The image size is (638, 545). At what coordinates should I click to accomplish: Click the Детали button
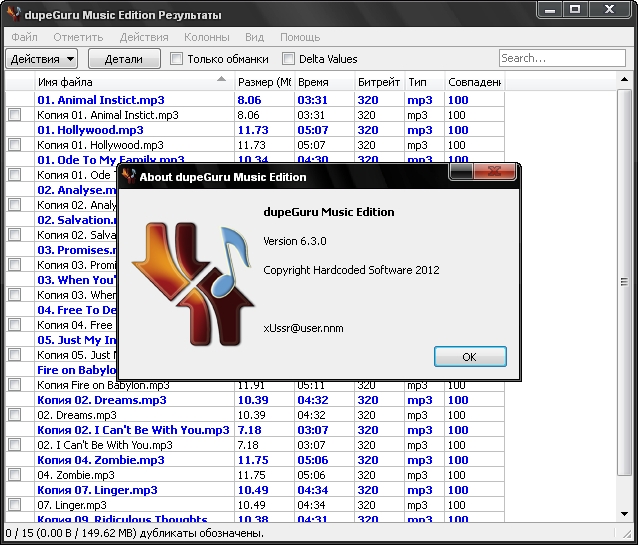click(124, 59)
